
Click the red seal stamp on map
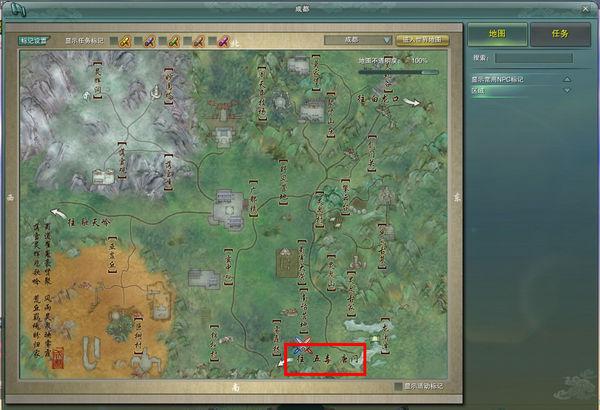tap(58, 354)
